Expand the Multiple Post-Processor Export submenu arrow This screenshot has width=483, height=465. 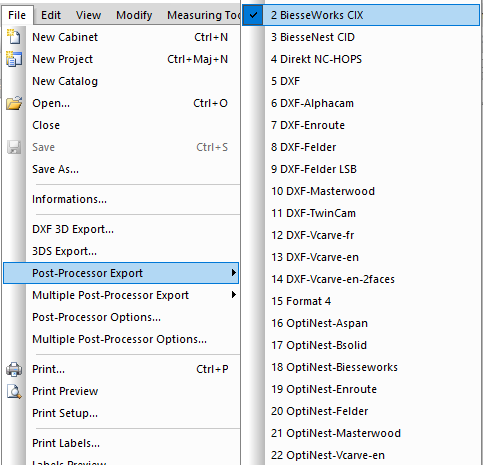coord(234,295)
